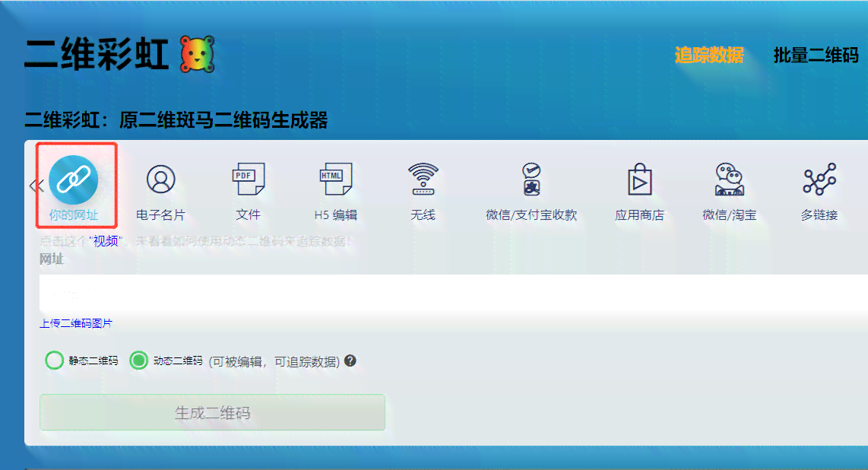The height and width of the screenshot is (470, 868).
Task: Focus the 网址 URL input field
Action: [x=453, y=294]
